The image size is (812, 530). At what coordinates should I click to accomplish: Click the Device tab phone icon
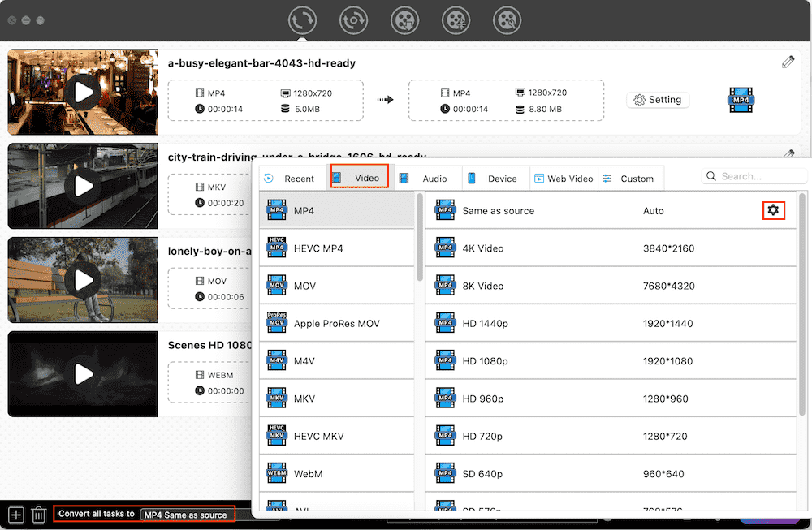click(471, 178)
